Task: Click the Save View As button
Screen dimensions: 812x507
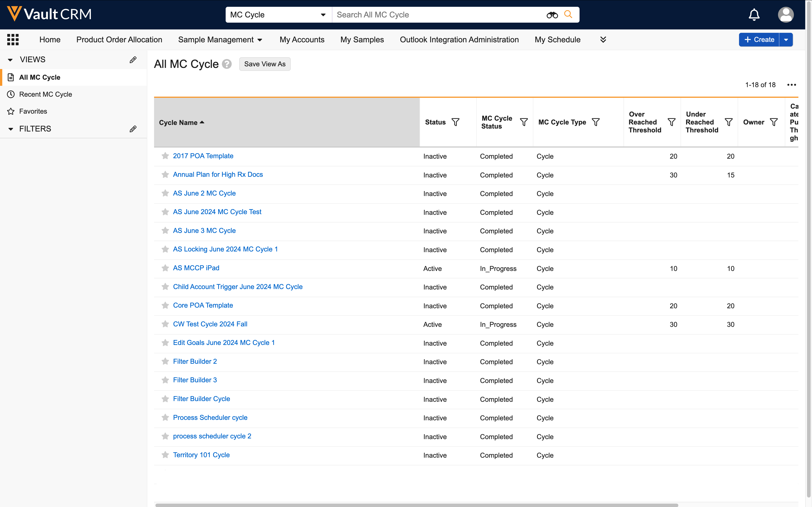Action: point(265,64)
